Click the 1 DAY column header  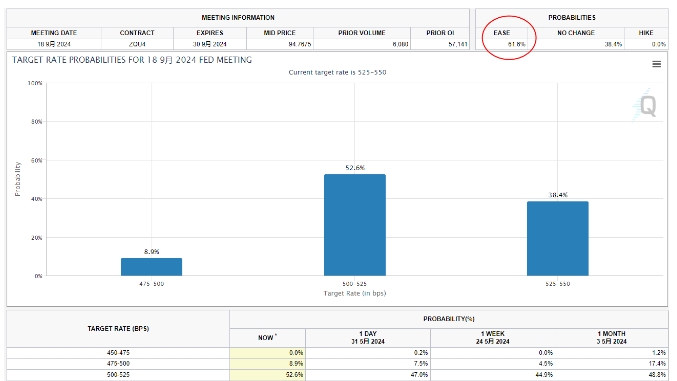point(368,337)
